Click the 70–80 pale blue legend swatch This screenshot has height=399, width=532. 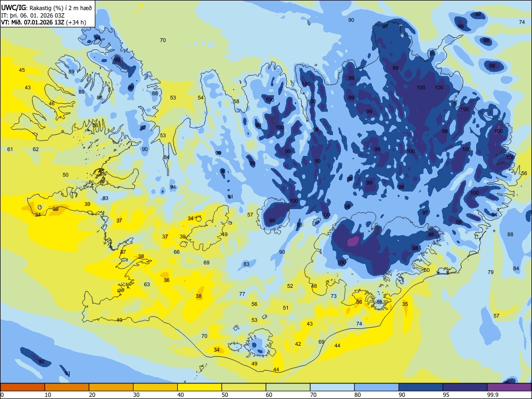pos(332,387)
